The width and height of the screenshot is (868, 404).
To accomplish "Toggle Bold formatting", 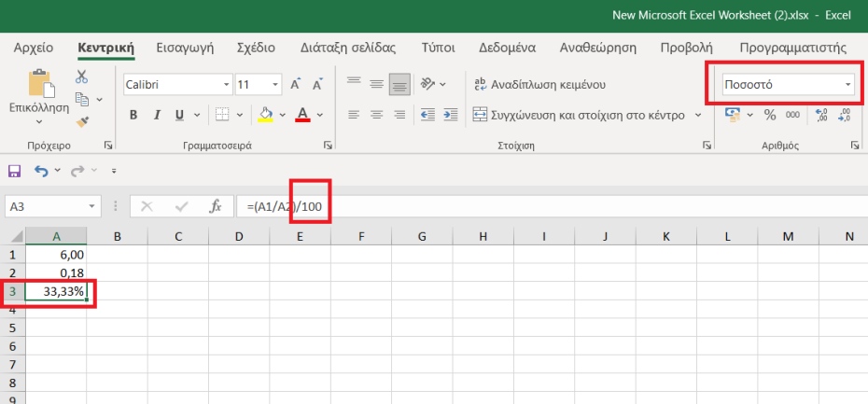I will point(133,115).
